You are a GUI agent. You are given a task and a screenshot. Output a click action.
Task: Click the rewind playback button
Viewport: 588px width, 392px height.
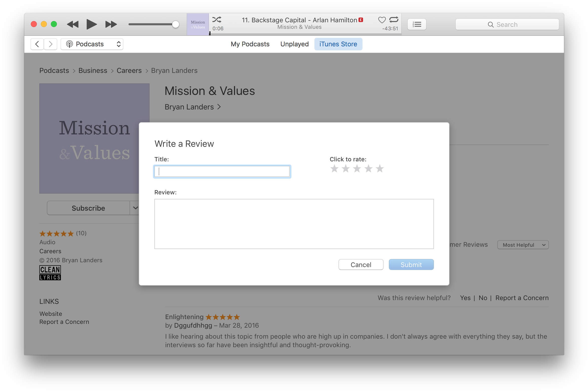point(73,24)
